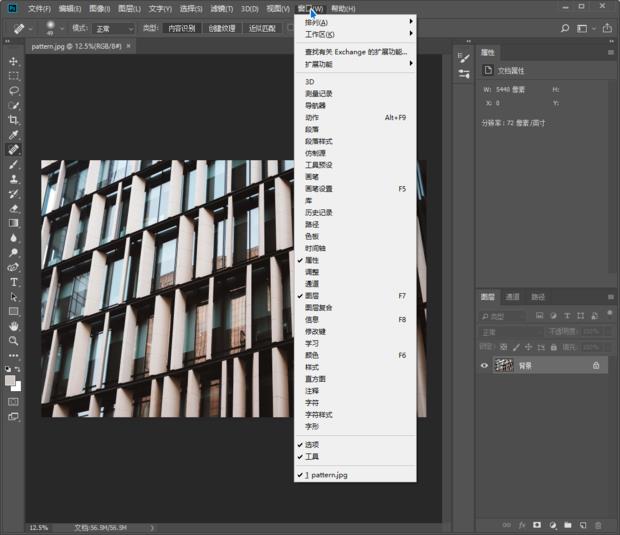Image resolution: width=620 pixels, height=535 pixels.
Task: Click the new layer icon in Layers panel
Action: coord(582,524)
